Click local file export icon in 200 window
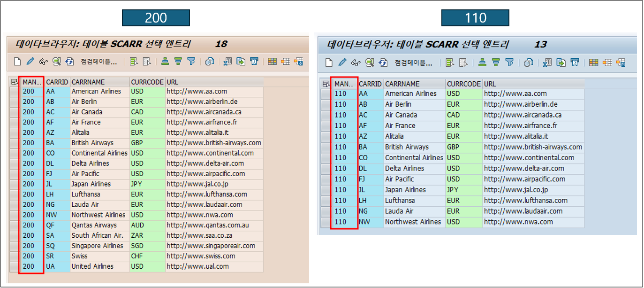The height and width of the screenshot is (288, 644). point(241,62)
